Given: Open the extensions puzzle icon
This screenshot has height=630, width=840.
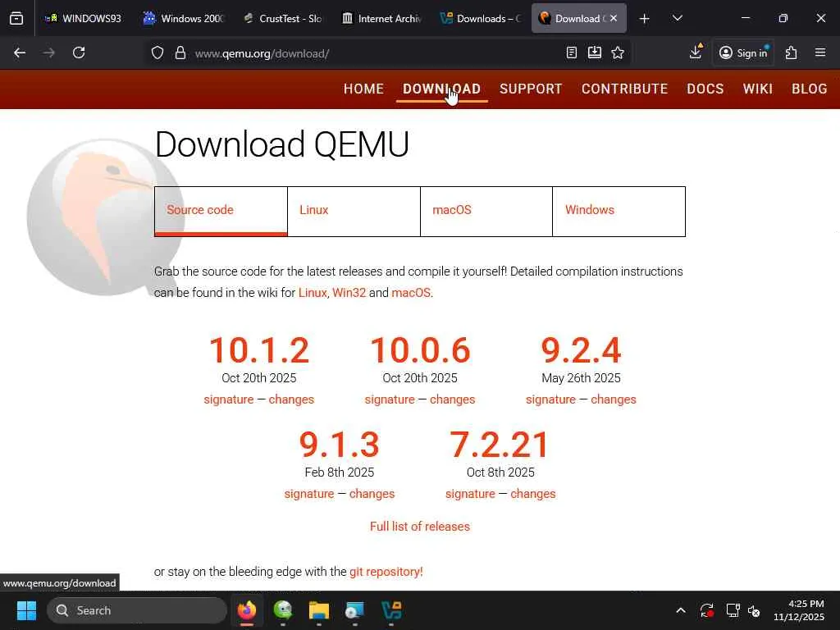Looking at the screenshot, I should (x=792, y=52).
